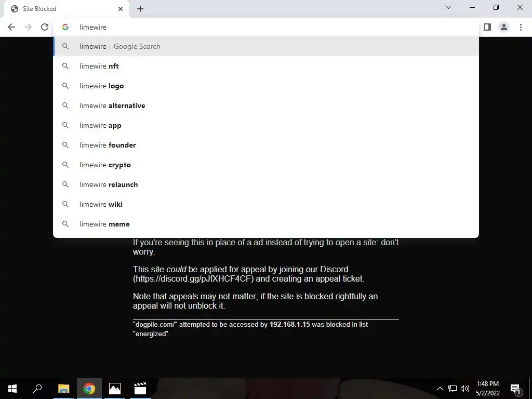Open the Chrome three-dot menu
Viewport: 532px width, 399px height.
point(521,27)
